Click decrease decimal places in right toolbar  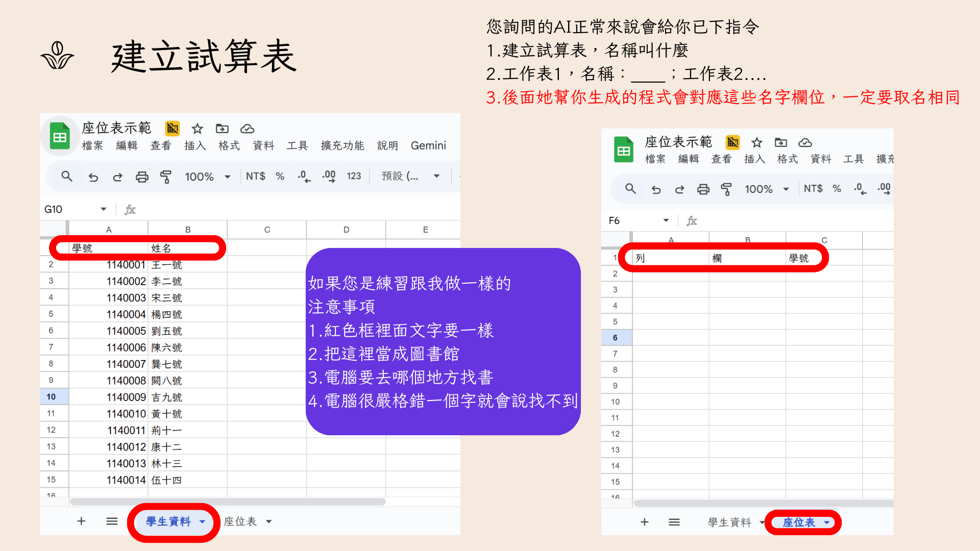click(x=860, y=189)
